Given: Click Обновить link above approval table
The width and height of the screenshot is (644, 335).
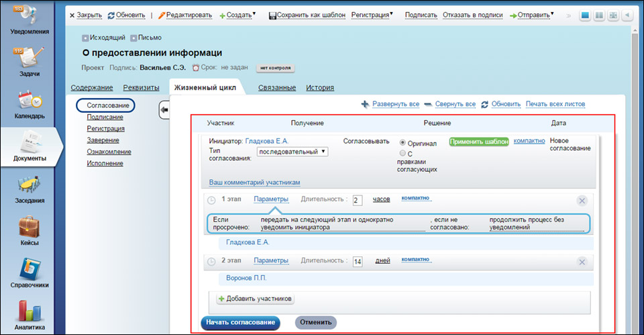Looking at the screenshot, I should coord(506,104).
